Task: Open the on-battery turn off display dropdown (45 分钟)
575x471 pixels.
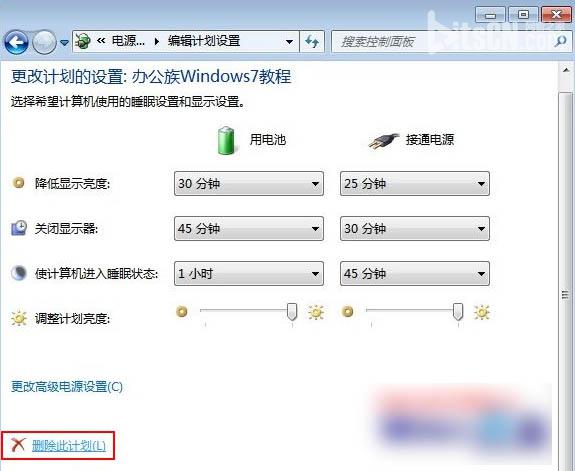Action: pyautogui.click(x=249, y=229)
